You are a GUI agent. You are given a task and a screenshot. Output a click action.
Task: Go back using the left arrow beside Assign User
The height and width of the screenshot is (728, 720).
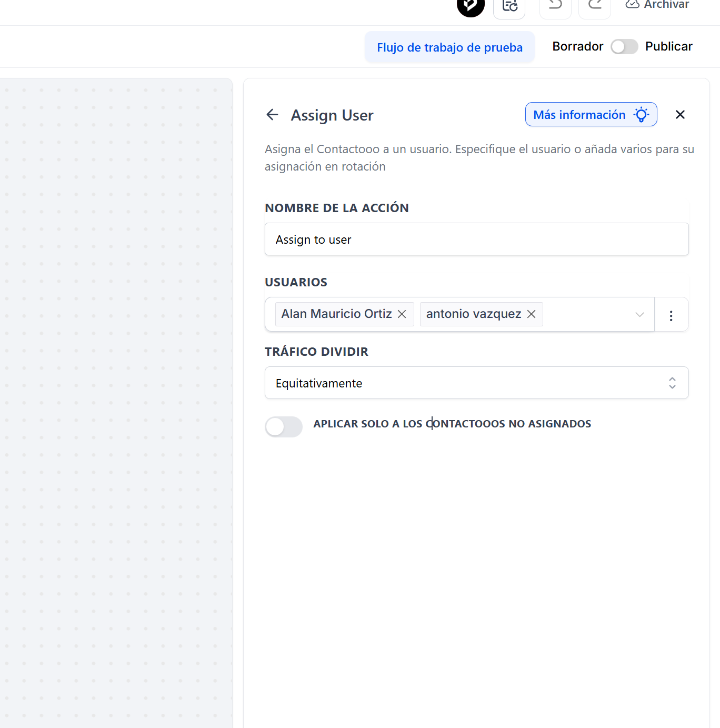click(272, 115)
